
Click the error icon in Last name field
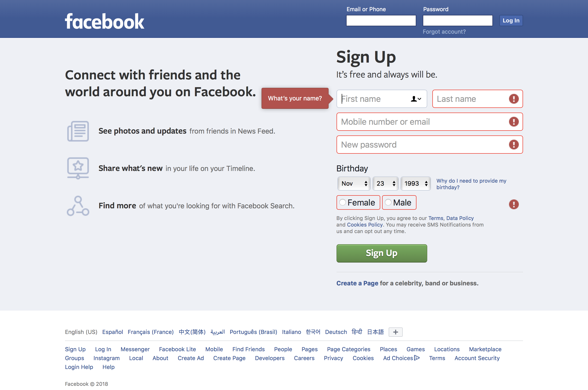(x=514, y=99)
